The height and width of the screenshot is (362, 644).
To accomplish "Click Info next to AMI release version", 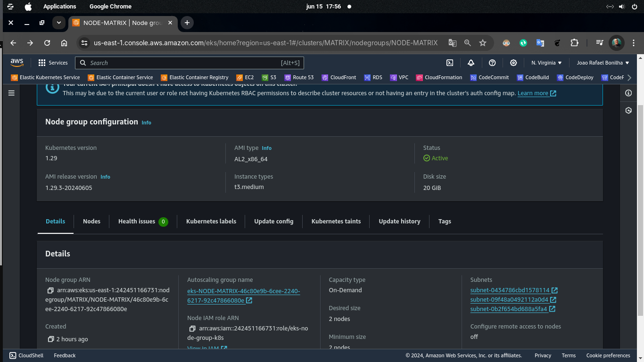I will click(105, 177).
